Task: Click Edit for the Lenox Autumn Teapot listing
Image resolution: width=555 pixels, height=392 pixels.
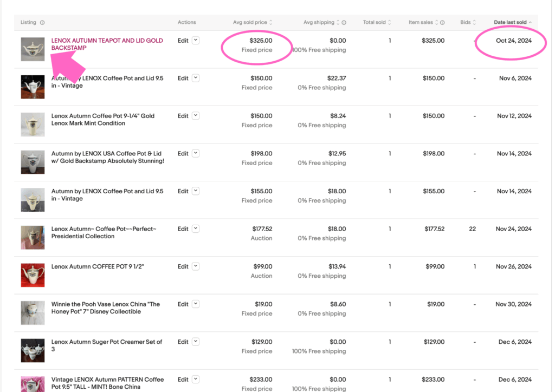Action: pos(183,41)
